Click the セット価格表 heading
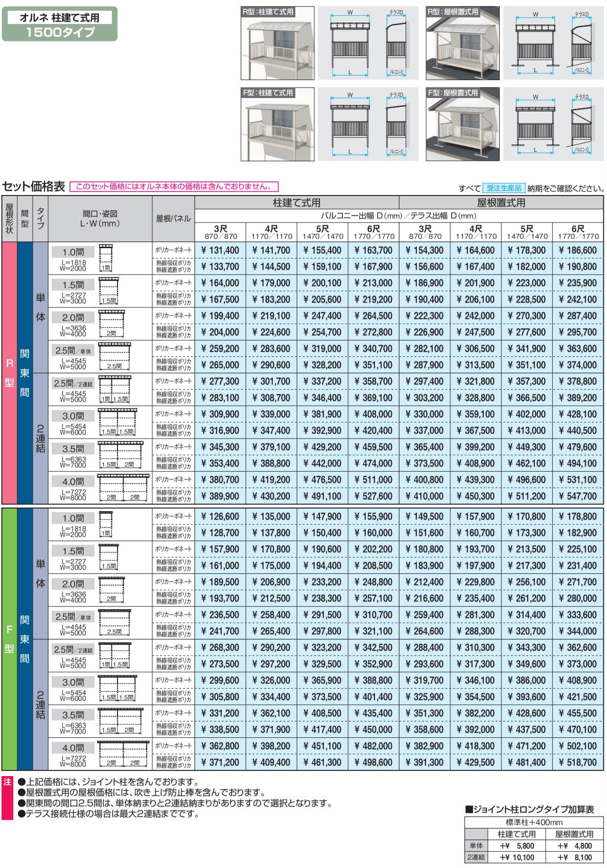 34,186
